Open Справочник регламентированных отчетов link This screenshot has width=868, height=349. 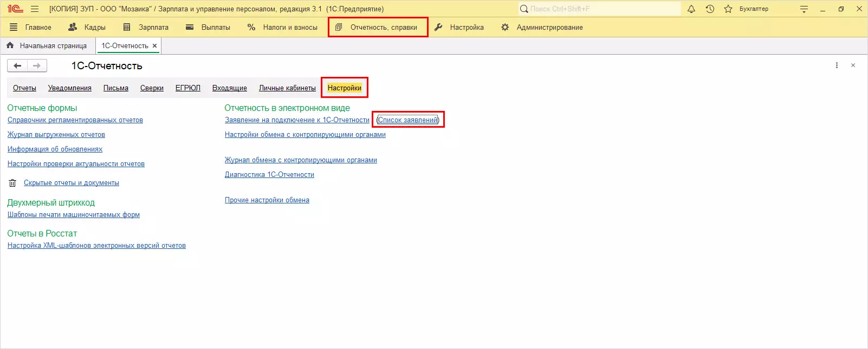[x=75, y=120]
